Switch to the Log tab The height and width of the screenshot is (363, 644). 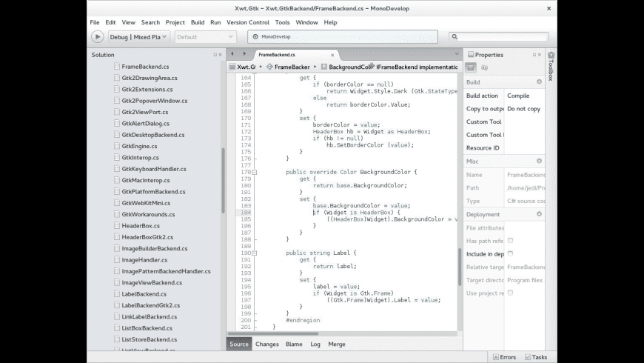tap(315, 344)
